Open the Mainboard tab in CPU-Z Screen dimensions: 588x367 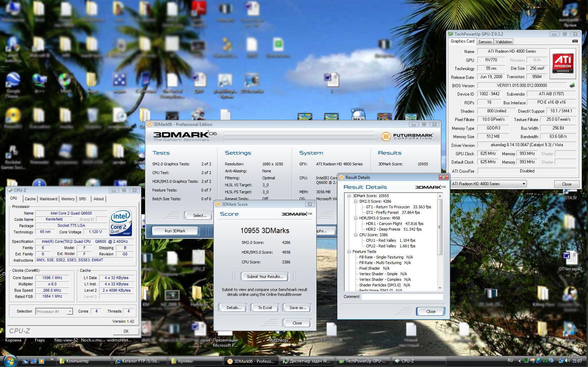point(48,199)
